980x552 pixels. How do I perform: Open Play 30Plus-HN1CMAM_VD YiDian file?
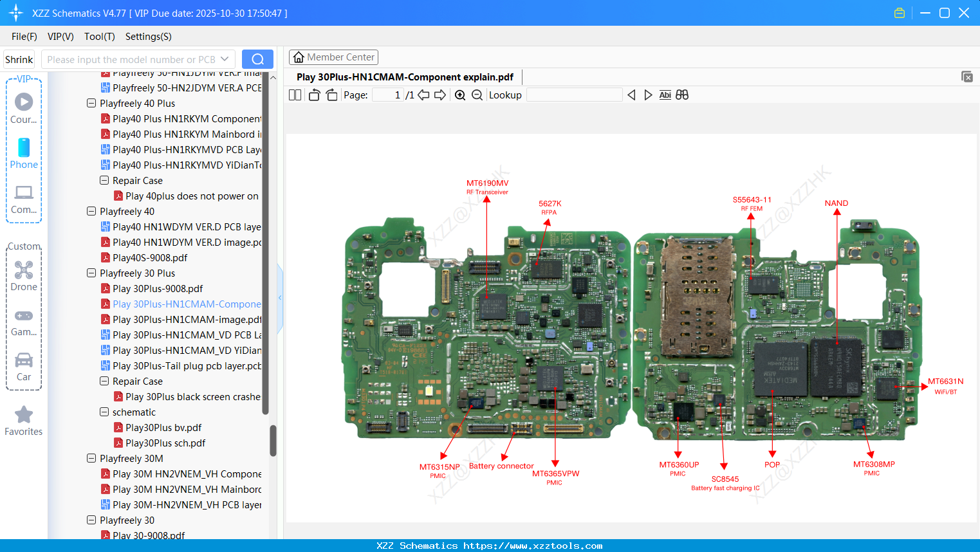click(x=181, y=351)
